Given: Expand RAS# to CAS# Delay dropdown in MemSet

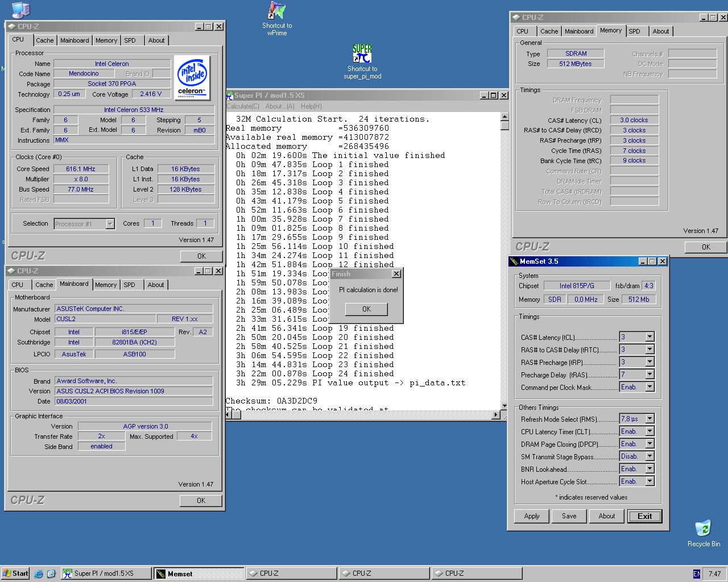Looking at the screenshot, I should point(650,350).
